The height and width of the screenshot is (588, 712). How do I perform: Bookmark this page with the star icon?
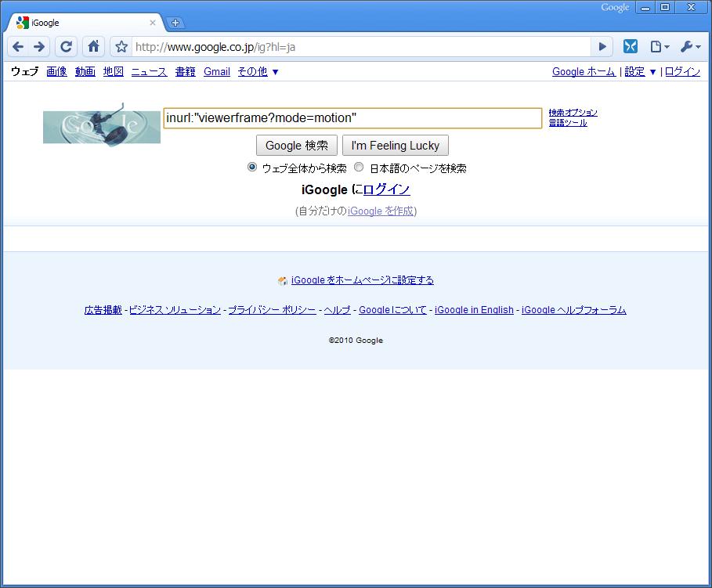click(x=121, y=46)
